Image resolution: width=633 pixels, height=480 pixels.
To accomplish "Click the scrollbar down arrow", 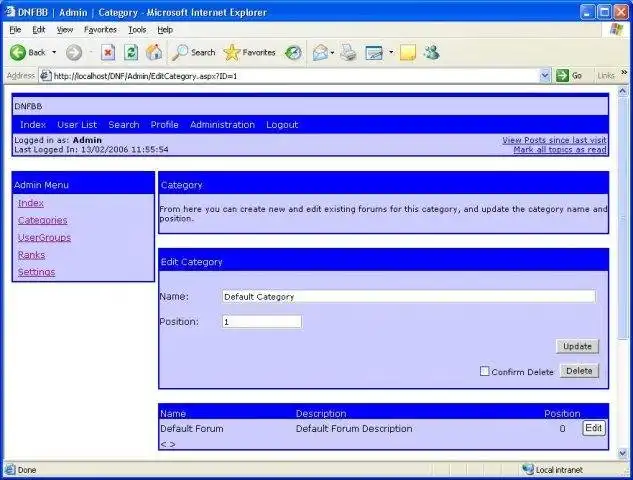I will 623,454.
